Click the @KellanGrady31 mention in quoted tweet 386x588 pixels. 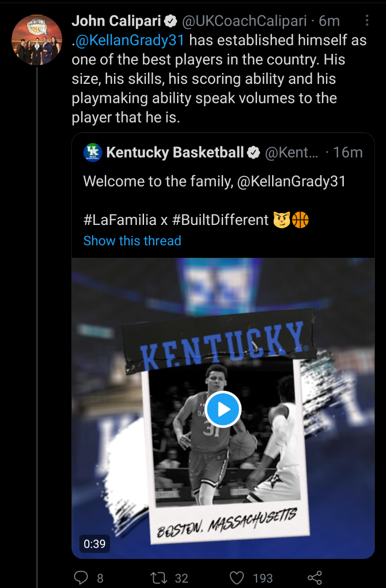[291, 181]
